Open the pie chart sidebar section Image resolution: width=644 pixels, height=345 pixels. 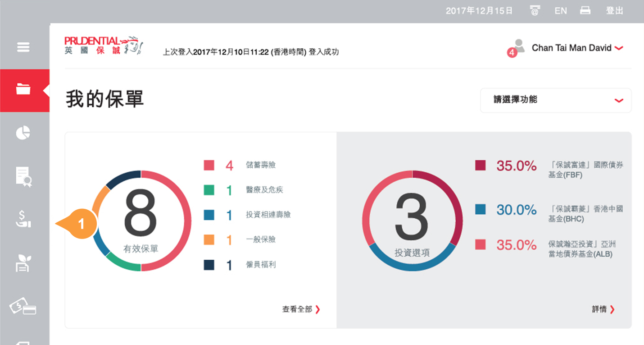tap(23, 133)
